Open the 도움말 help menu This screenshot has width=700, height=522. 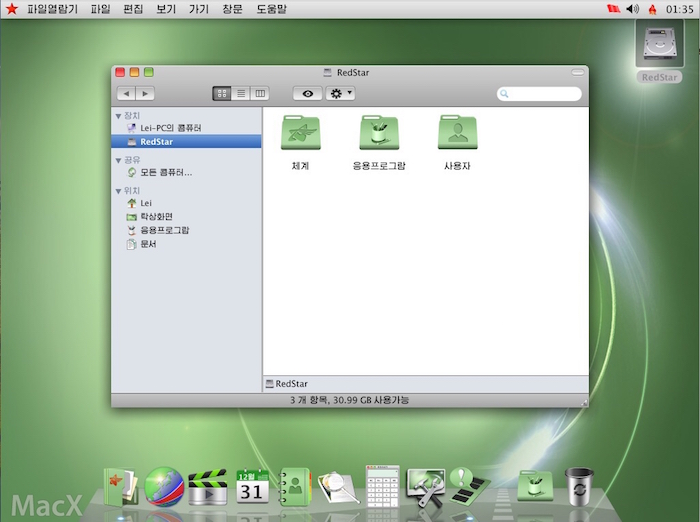pos(271,9)
